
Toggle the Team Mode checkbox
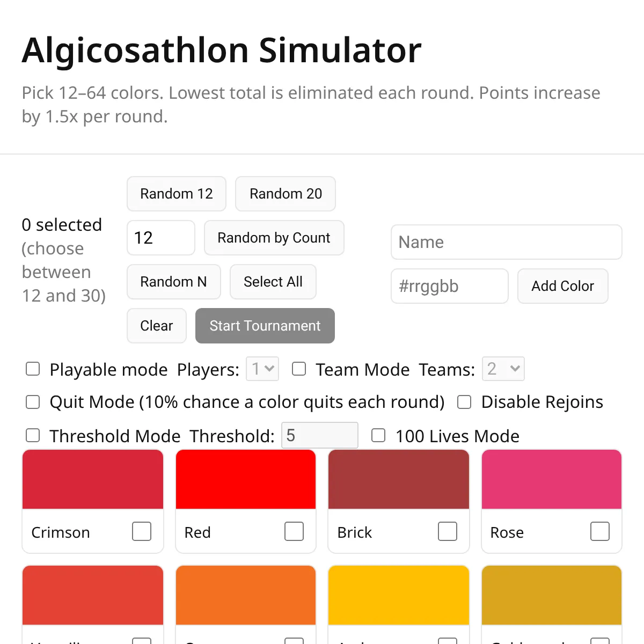pyautogui.click(x=299, y=369)
